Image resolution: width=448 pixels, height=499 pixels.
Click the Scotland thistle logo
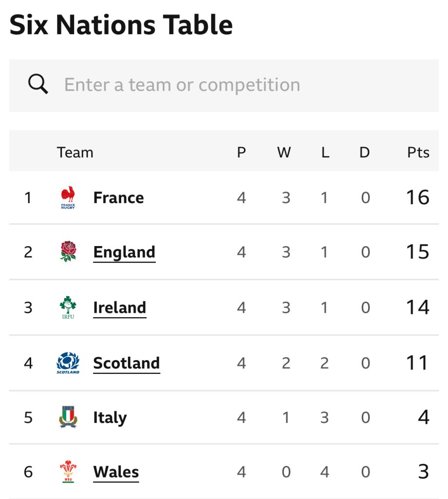pyautogui.click(x=68, y=363)
